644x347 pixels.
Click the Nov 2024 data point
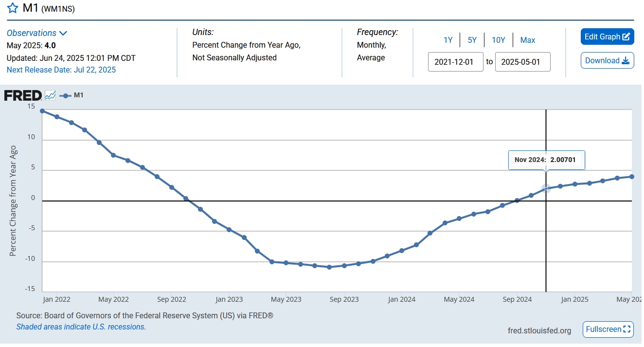(x=546, y=188)
